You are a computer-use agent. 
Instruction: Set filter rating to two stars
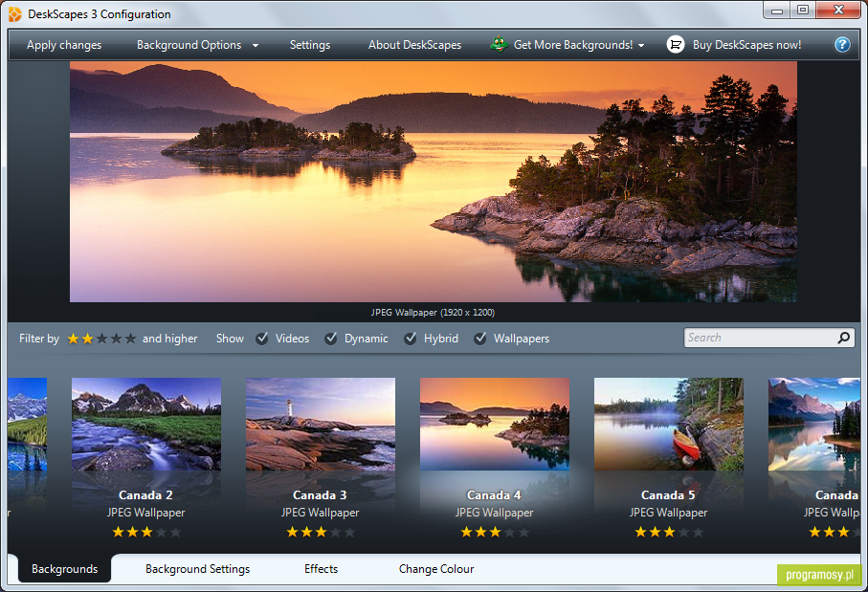point(87,339)
